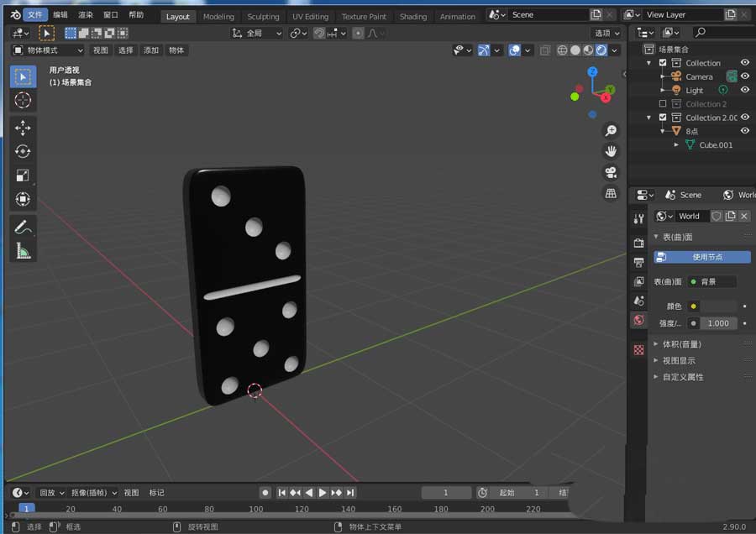
Task: Play the animation forward
Action: [323, 493]
